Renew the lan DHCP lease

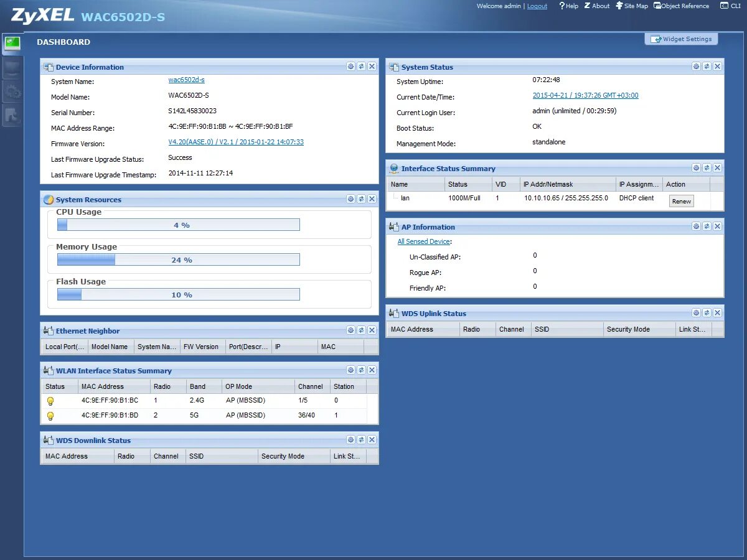coord(681,201)
